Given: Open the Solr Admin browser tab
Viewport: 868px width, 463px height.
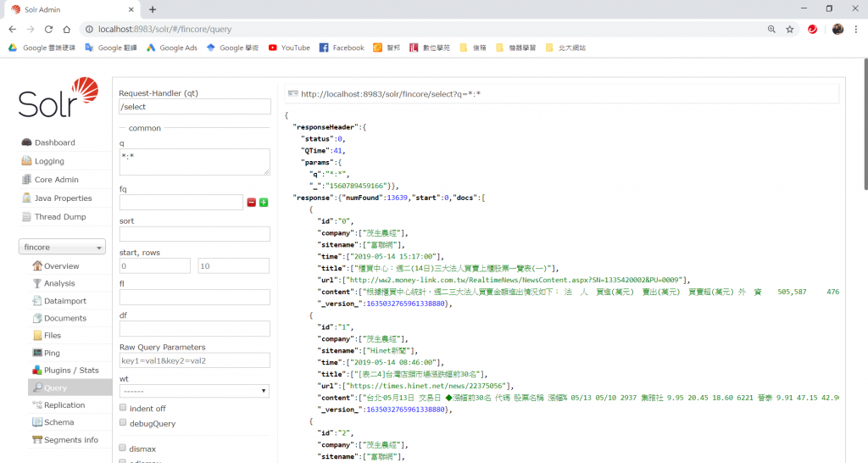Looking at the screenshot, I should [x=72, y=9].
